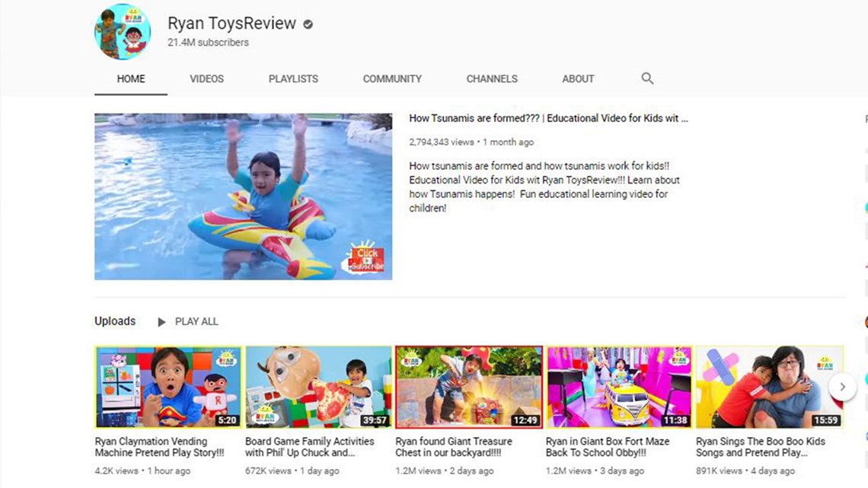This screenshot has height=488, width=868.
Task: Click title 'Board Game Family Activities with Phil' Up Chuck'
Action: [x=309, y=447]
